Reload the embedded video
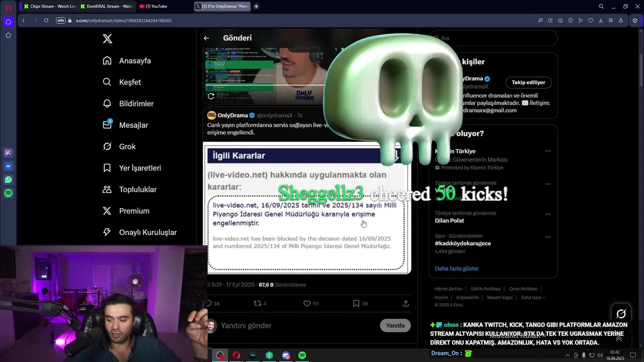Image resolution: width=644 pixels, height=362 pixels. tap(211, 96)
